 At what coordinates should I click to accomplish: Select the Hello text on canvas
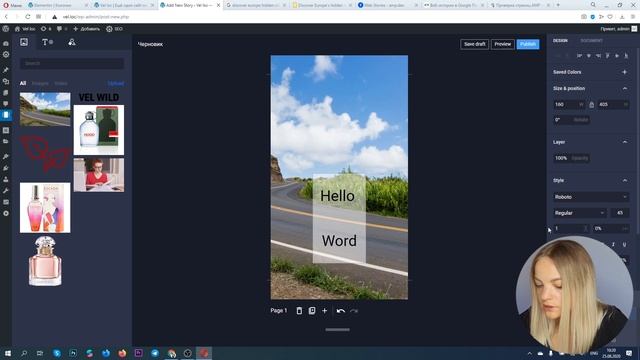(x=337, y=196)
